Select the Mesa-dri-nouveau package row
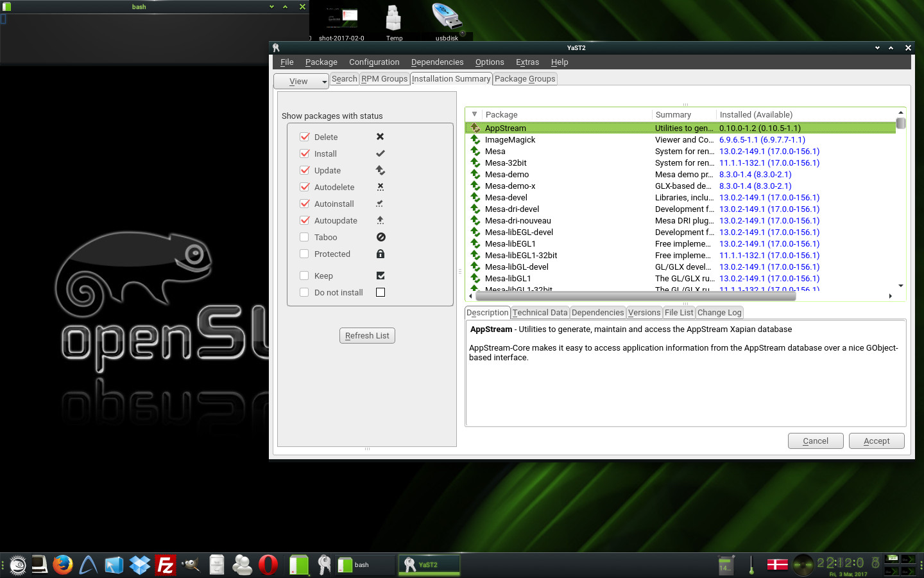924x578 pixels. pos(517,220)
